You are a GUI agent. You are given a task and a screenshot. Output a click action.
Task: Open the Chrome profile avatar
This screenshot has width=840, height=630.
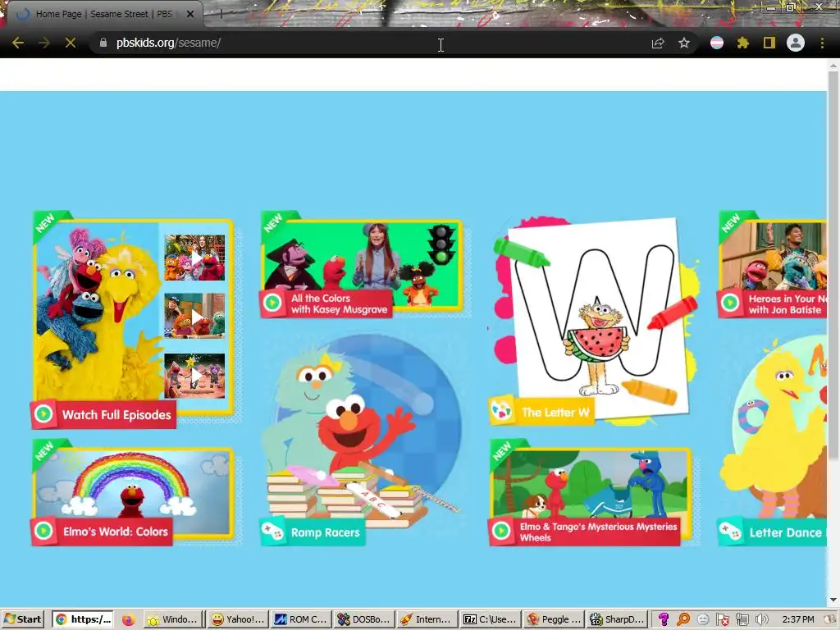click(796, 43)
